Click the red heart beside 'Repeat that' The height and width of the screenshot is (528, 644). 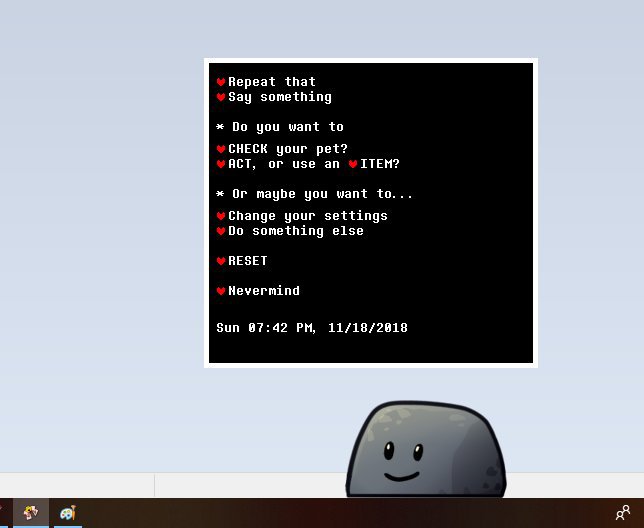[x=221, y=82]
